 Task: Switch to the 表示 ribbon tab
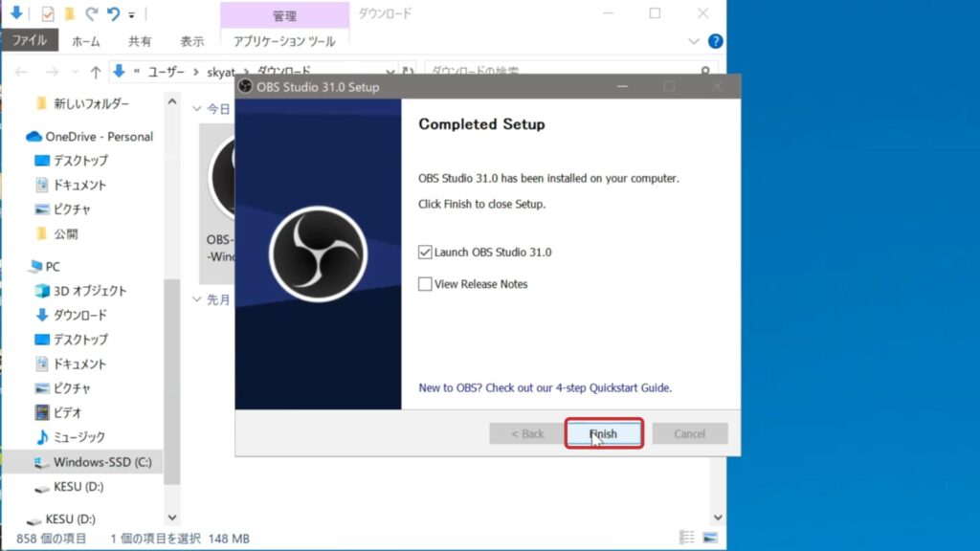[191, 41]
